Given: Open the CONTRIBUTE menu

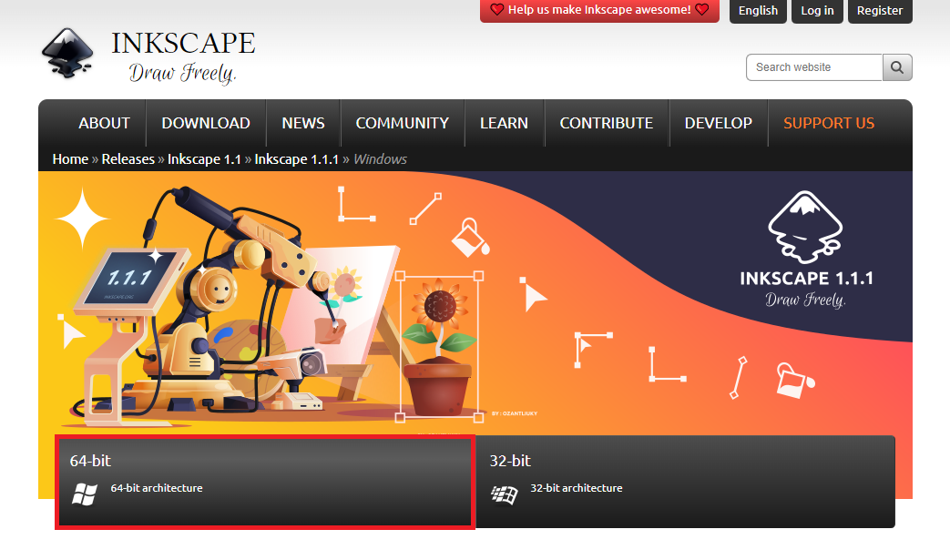Looking at the screenshot, I should 607,123.
